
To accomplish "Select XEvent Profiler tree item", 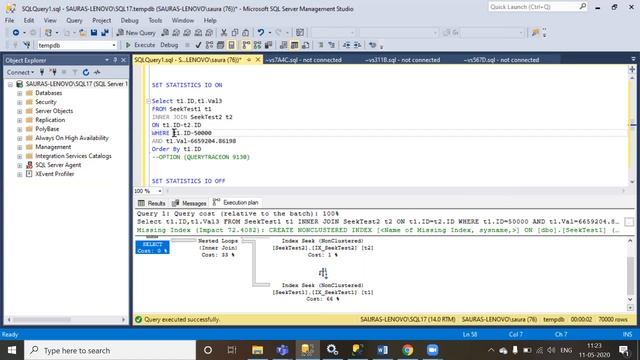I will tap(55, 174).
